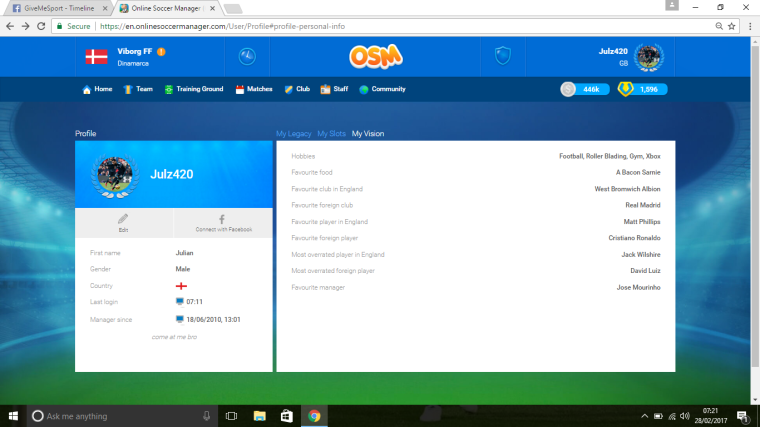This screenshot has width=760, height=427.
Task: Click the Denmark flag icon beside Viborg FF
Action: (96, 57)
